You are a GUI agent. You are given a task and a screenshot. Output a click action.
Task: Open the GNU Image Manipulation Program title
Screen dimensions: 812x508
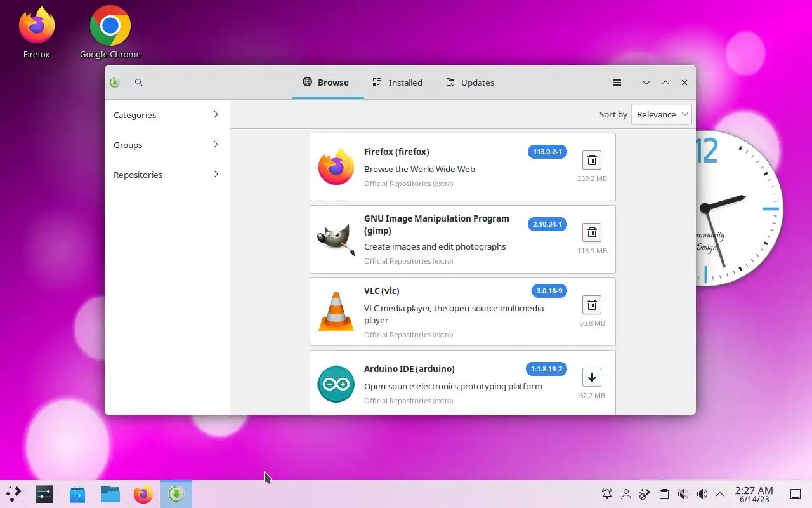(436, 224)
